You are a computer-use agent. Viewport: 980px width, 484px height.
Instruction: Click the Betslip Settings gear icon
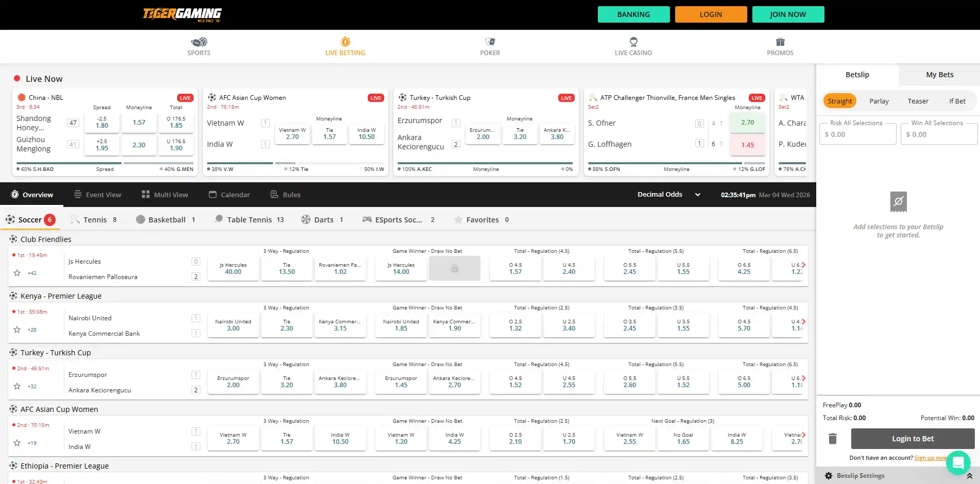[829, 476]
